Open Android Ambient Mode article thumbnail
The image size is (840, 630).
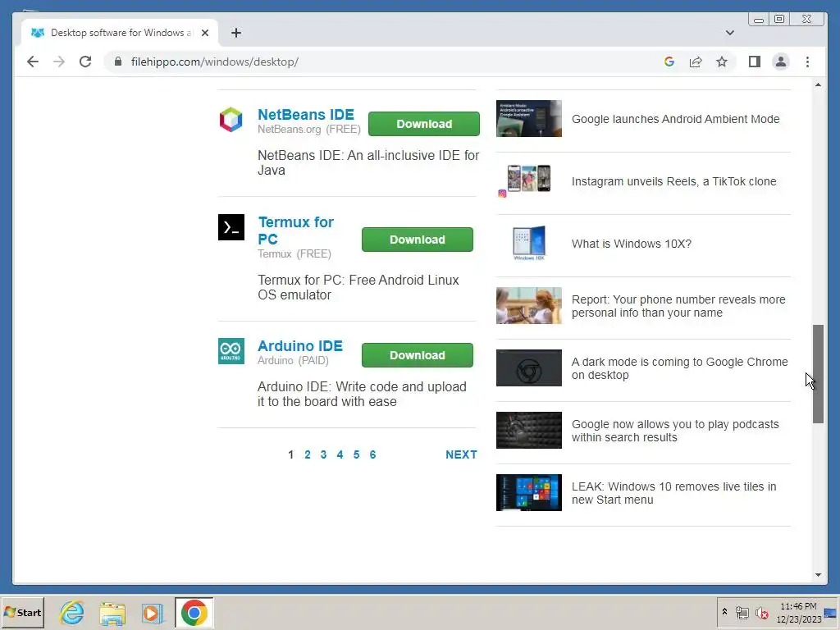(x=529, y=118)
